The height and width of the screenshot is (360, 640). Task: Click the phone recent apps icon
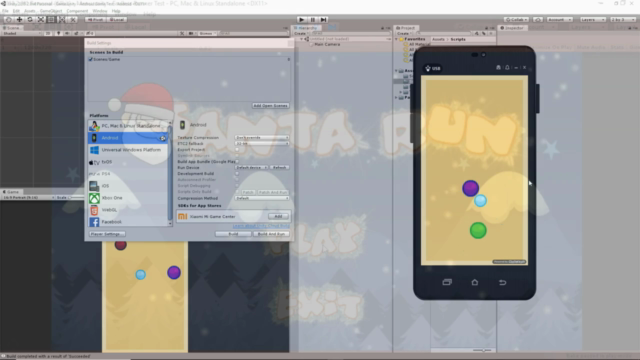(x=447, y=282)
